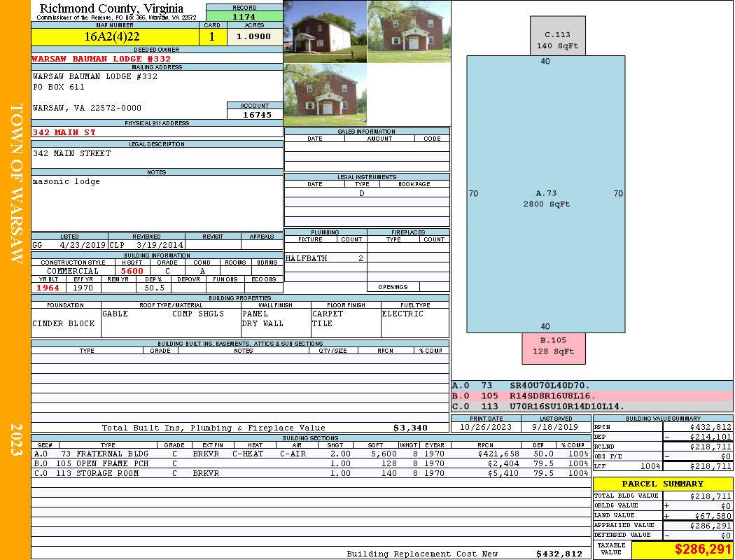This screenshot has width=735, height=560.
Task: Click the H SQFT value 5600
Action: tap(132, 271)
